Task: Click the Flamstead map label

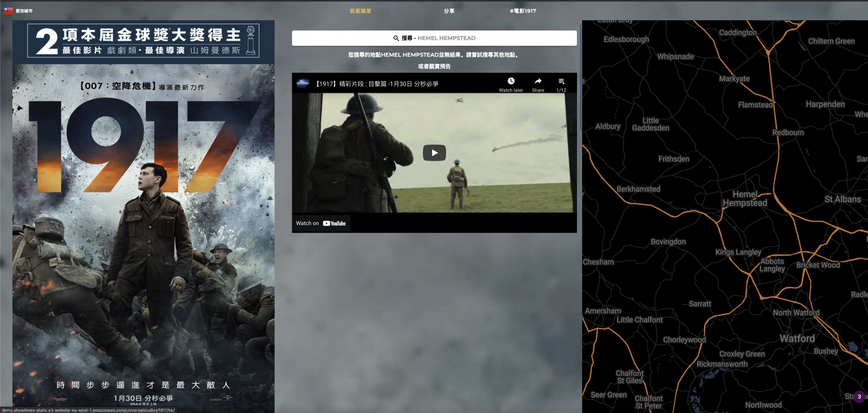Action: (755, 105)
